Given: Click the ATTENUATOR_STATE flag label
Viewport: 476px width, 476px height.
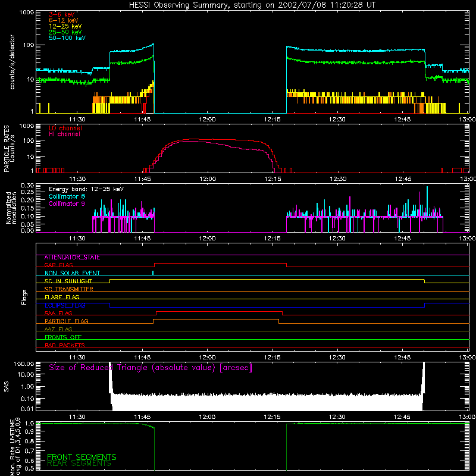Looking at the screenshot, I should [72, 258].
